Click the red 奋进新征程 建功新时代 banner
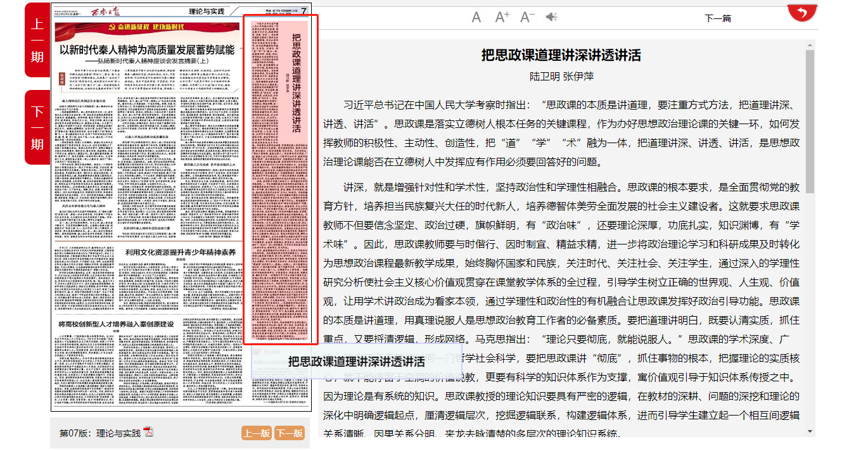This screenshot has height=451, width=868. click(147, 28)
